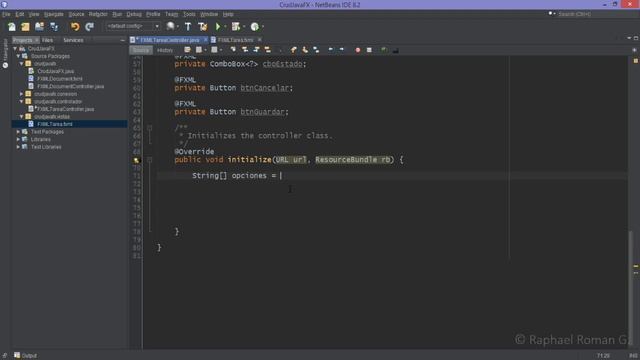This screenshot has height=360, width=640.
Task: Select FXMLDocumentController.java in tree
Action: pyautogui.click(x=71, y=87)
